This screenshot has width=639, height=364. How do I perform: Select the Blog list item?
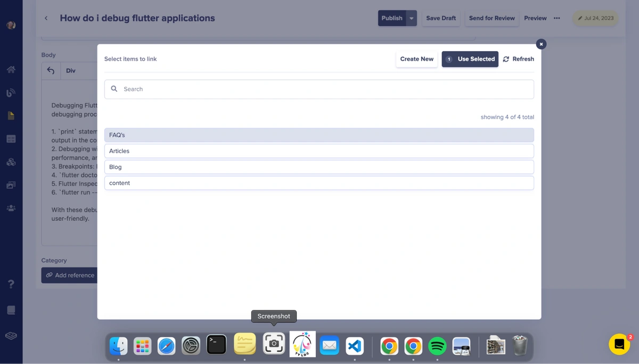[319, 167]
